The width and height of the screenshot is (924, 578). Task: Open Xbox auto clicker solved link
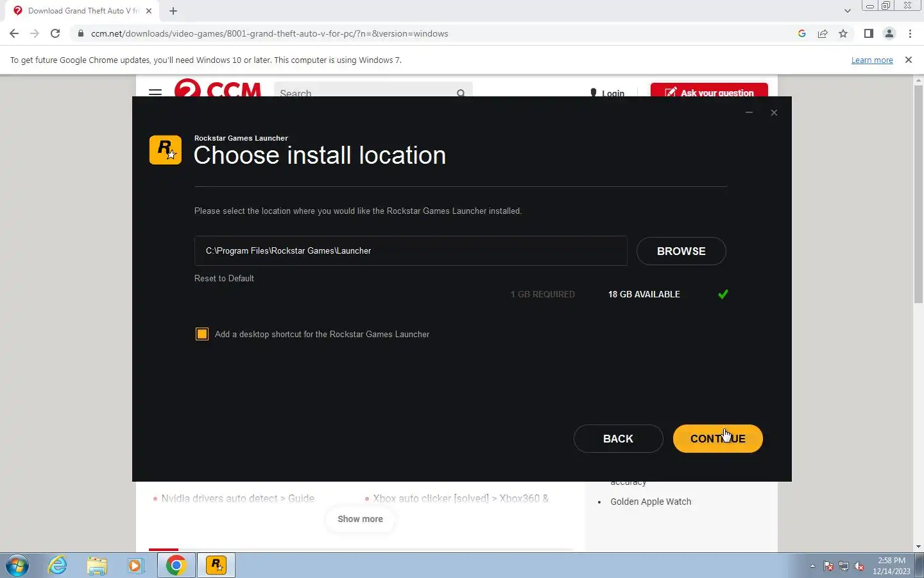[x=461, y=498]
